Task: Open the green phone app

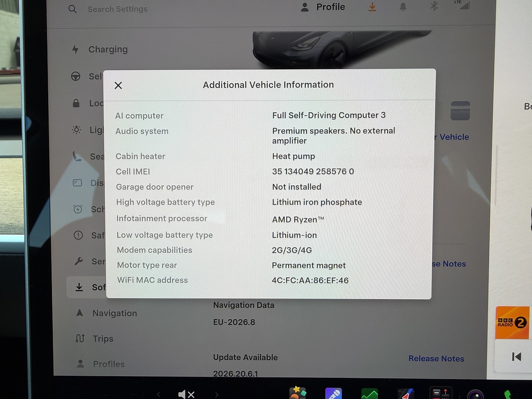Action: point(507,394)
